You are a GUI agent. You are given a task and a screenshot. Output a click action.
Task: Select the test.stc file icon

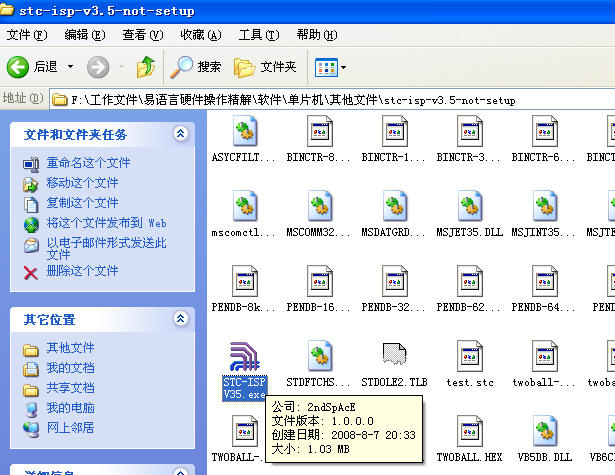[471, 358]
